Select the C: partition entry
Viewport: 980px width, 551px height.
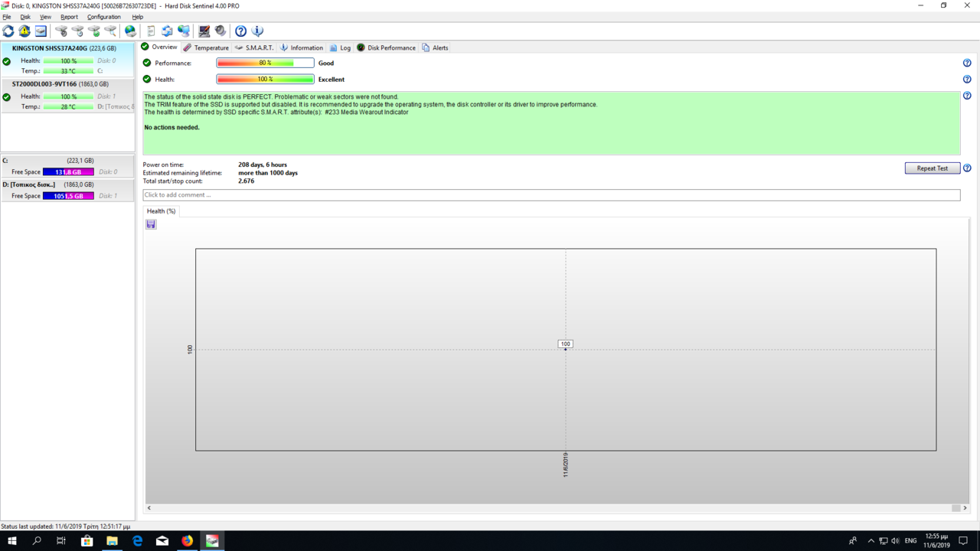point(67,166)
